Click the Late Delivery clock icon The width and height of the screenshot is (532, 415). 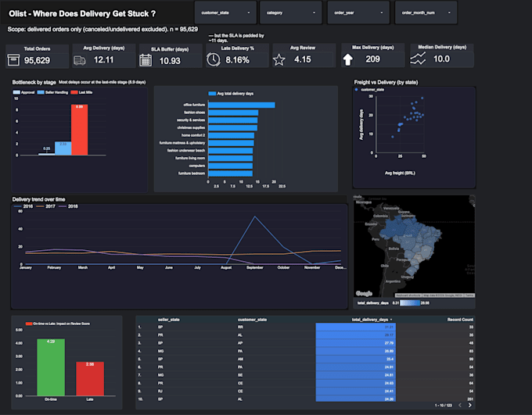[x=214, y=59]
